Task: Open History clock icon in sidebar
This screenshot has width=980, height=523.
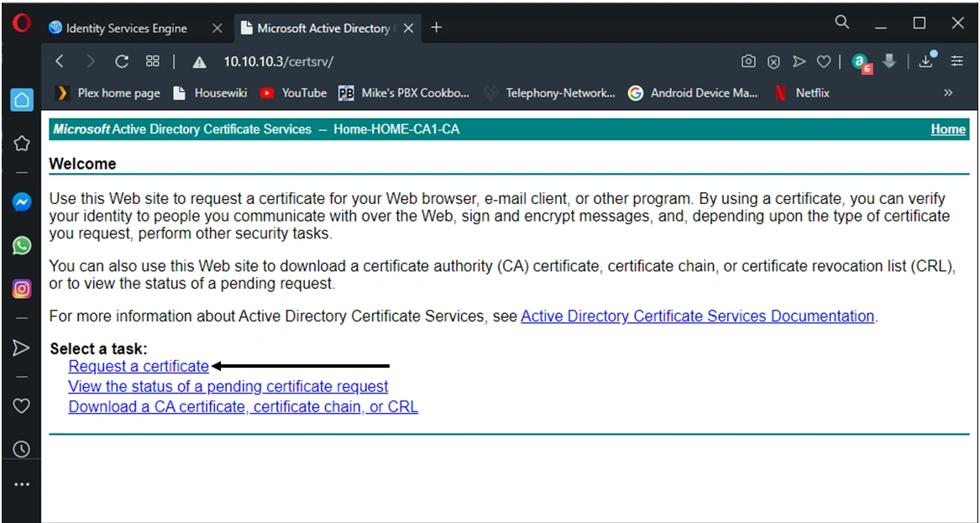Action: [x=22, y=448]
